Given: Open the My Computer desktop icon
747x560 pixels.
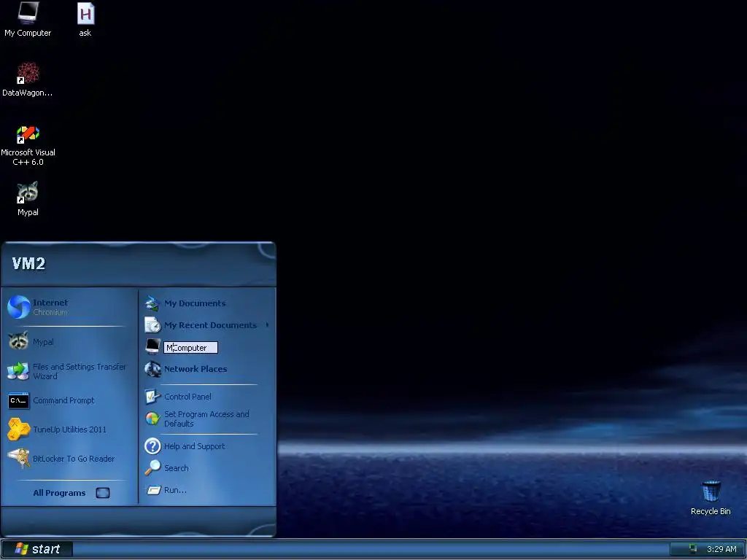Looking at the screenshot, I should [x=28, y=19].
